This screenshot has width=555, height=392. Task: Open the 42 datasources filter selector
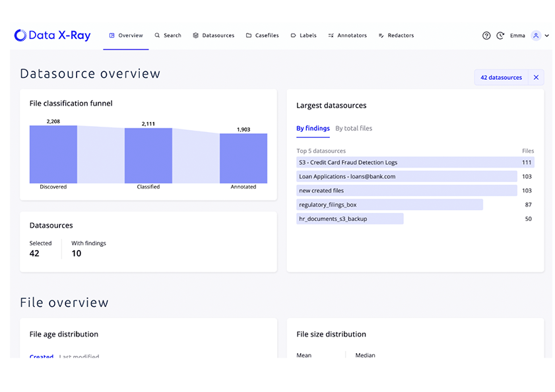click(501, 77)
